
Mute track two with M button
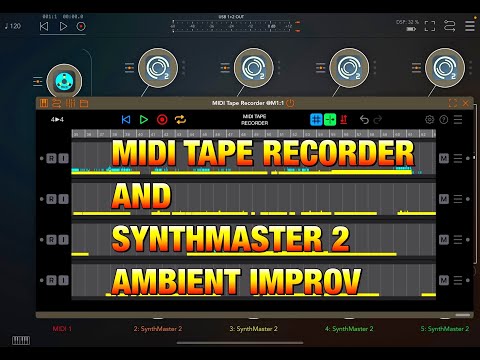[x=444, y=199]
